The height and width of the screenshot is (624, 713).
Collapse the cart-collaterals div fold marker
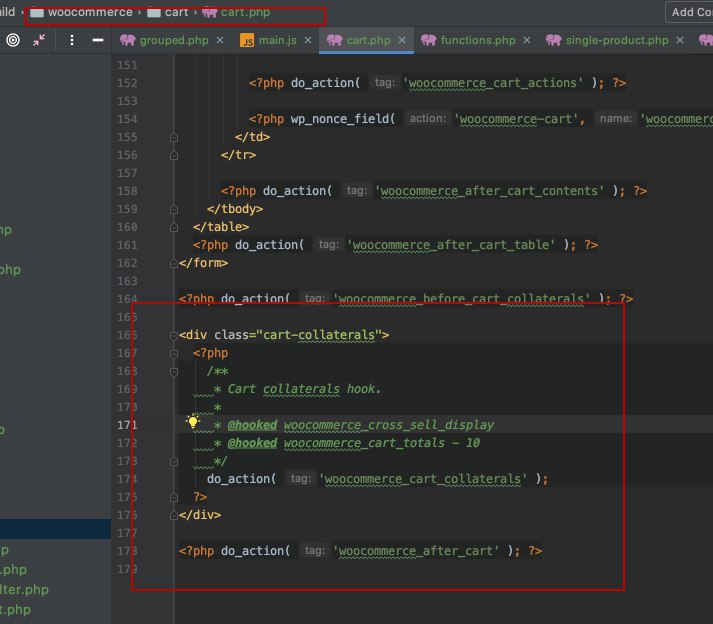(174, 336)
